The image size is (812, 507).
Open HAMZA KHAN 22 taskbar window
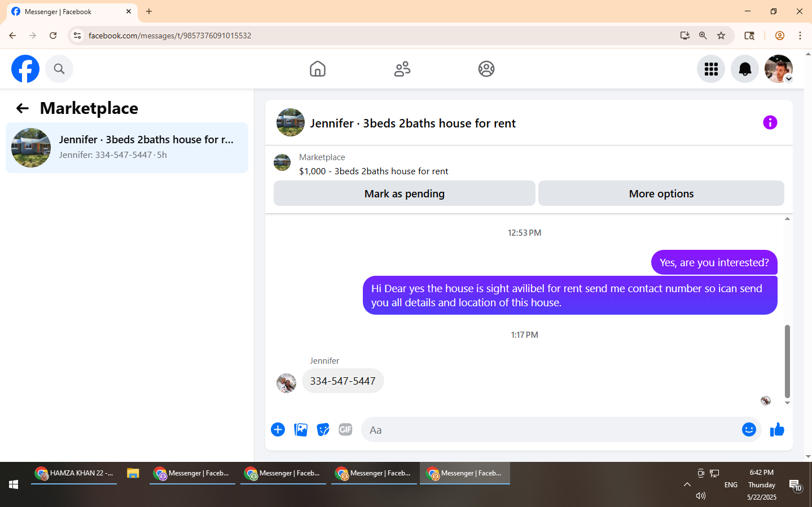(74, 473)
